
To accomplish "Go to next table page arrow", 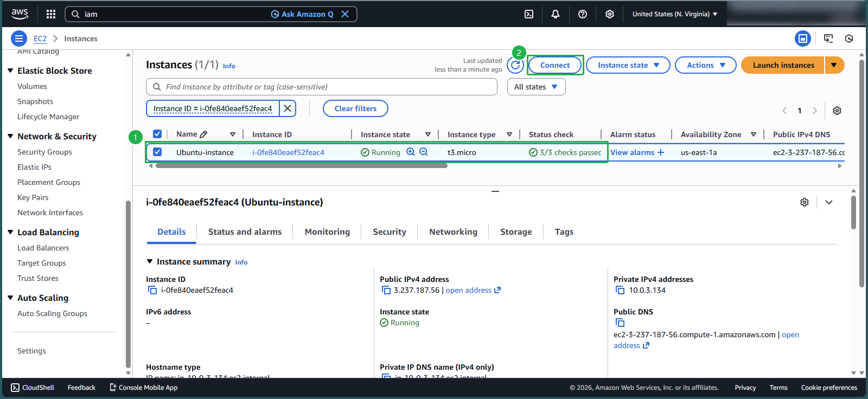I will pos(814,111).
